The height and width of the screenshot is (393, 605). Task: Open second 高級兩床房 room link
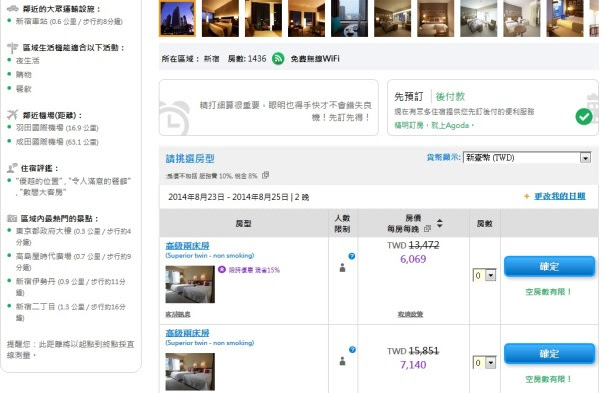point(188,333)
